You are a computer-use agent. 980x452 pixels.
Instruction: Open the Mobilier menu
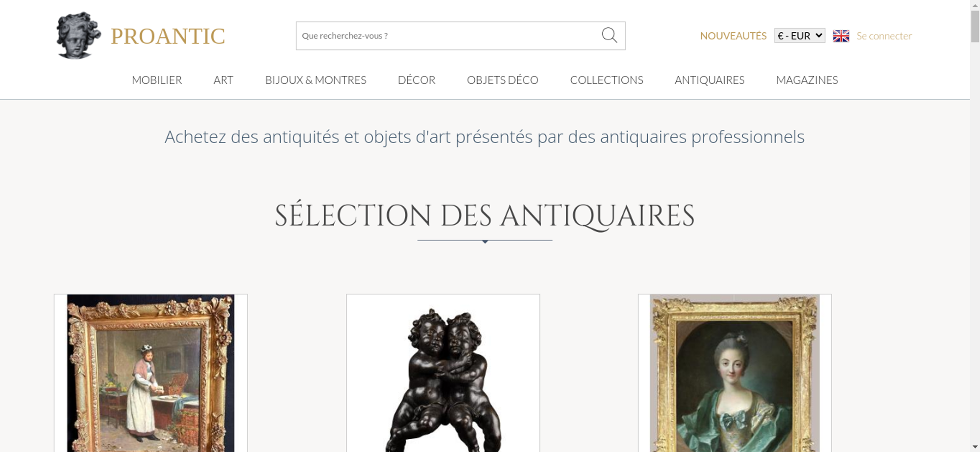(157, 80)
